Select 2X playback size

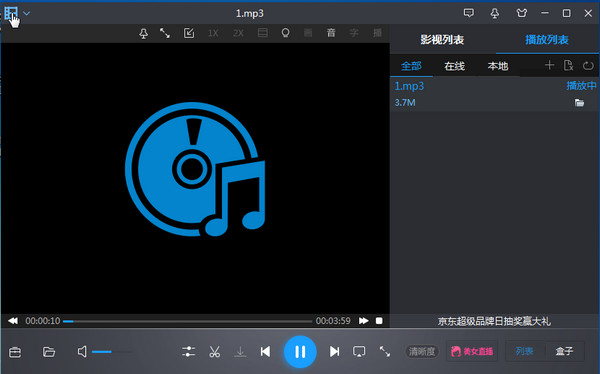(x=238, y=33)
